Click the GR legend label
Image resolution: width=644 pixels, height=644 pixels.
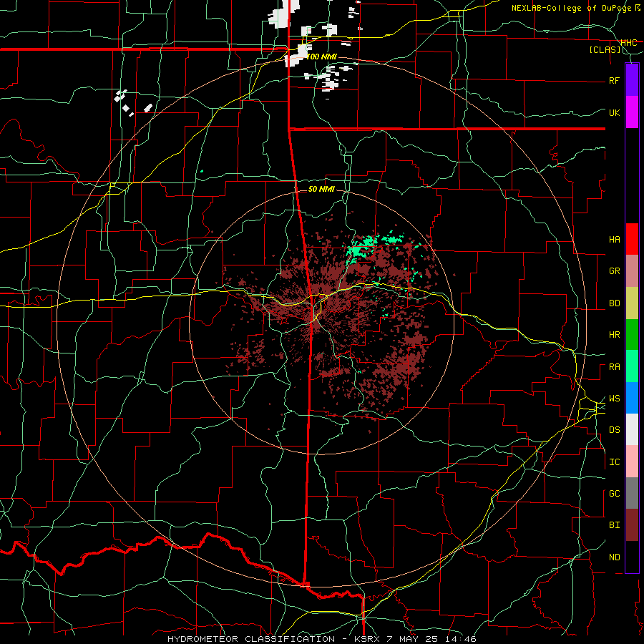pyautogui.click(x=614, y=271)
